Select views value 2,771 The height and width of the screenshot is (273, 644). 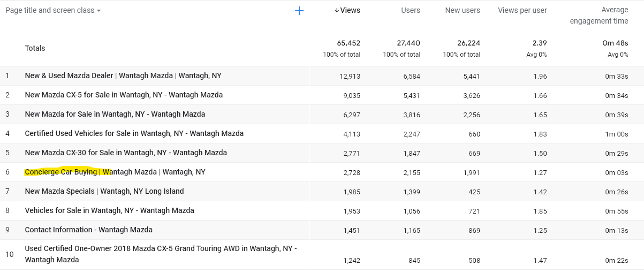tap(352, 154)
